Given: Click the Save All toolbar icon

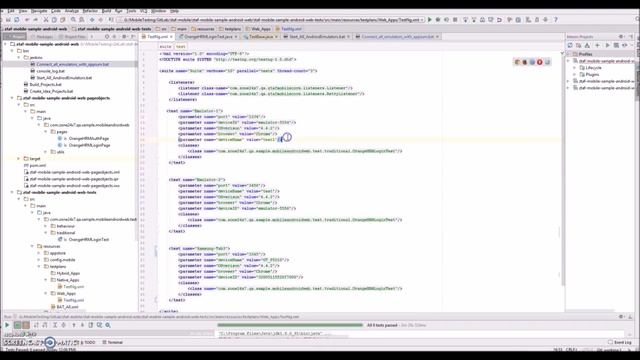Looking at the screenshot, I should (x=8, y=20).
